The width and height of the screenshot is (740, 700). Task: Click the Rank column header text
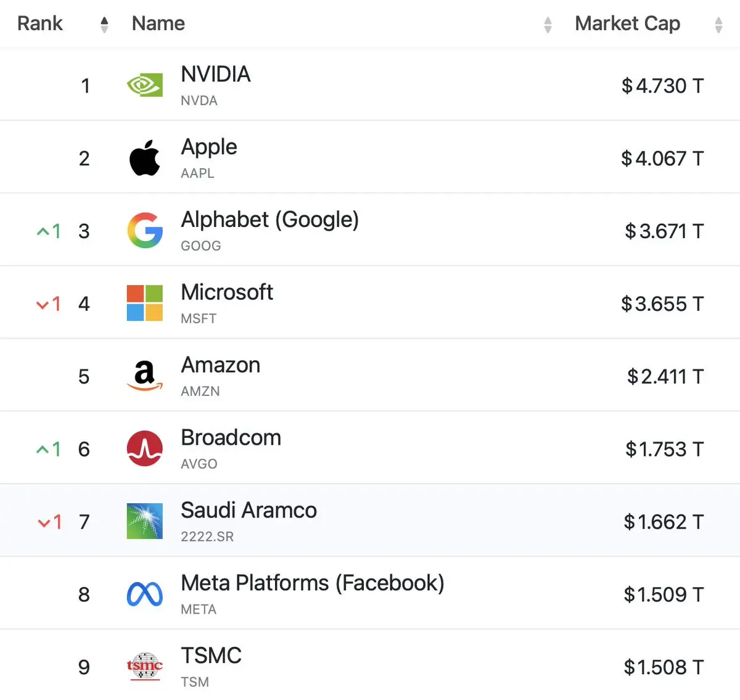click(40, 23)
